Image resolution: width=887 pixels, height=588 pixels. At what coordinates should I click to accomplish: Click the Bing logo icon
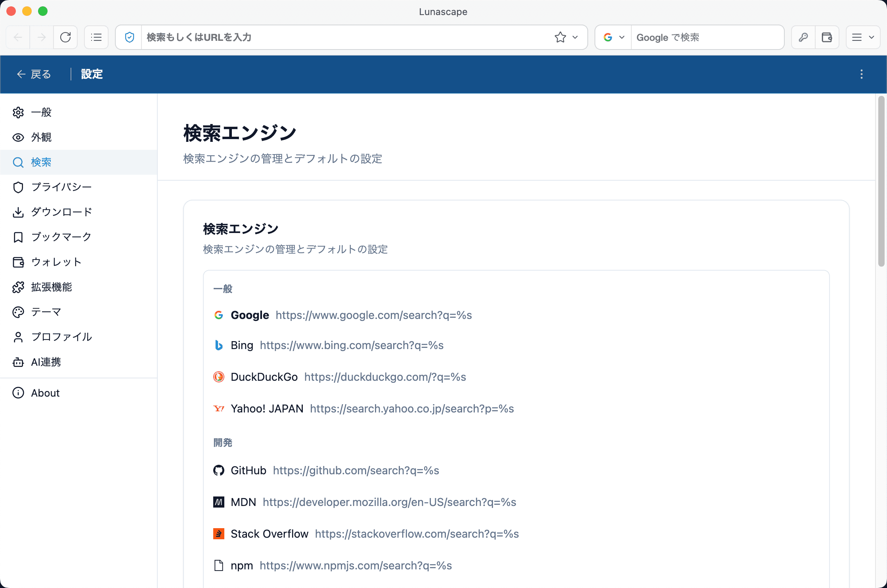point(218,345)
